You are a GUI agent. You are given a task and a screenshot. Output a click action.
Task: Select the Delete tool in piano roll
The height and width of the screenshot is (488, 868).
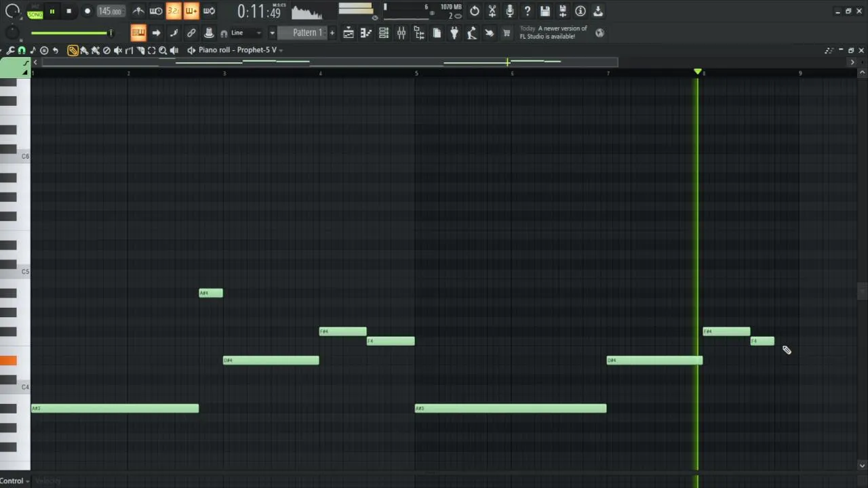106,50
